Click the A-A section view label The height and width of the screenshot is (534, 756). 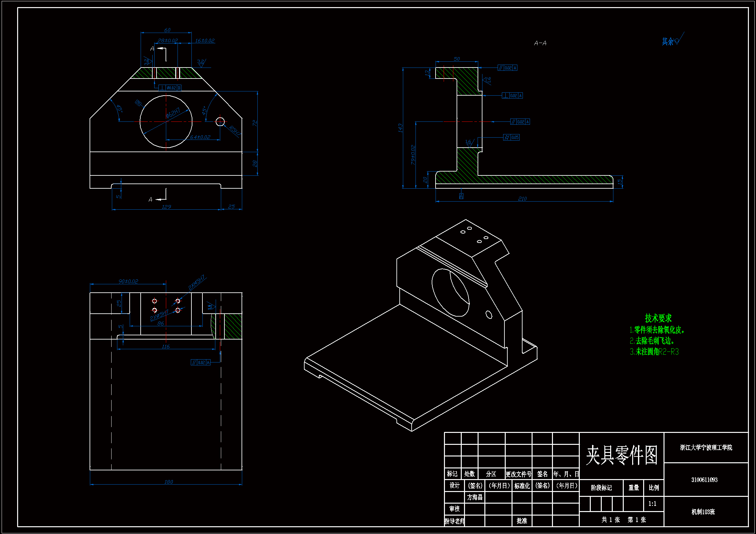pos(540,43)
